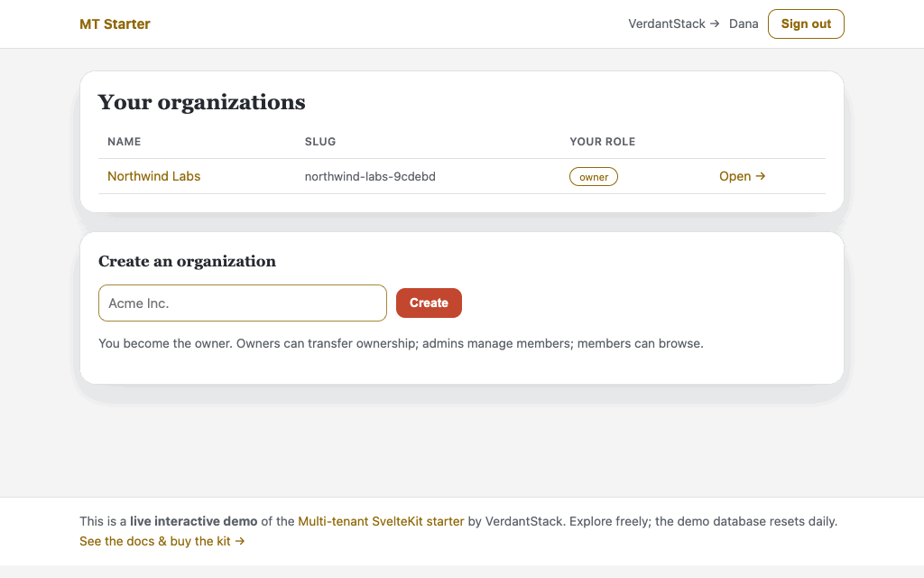Click the Sign out button
The width and height of the screenshot is (924, 578).
806,24
